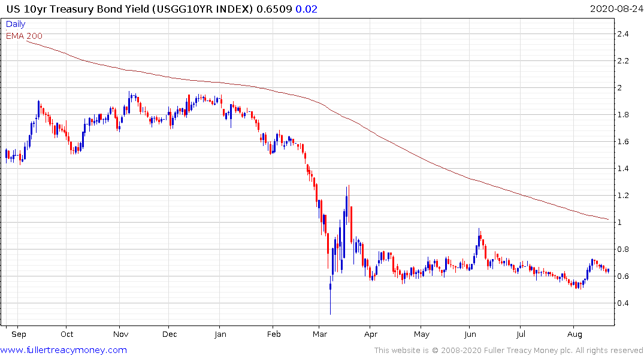The image size is (644, 359).
Task: Select the chart title US 10yr Treasury Bond Yield
Action: [78, 9]
